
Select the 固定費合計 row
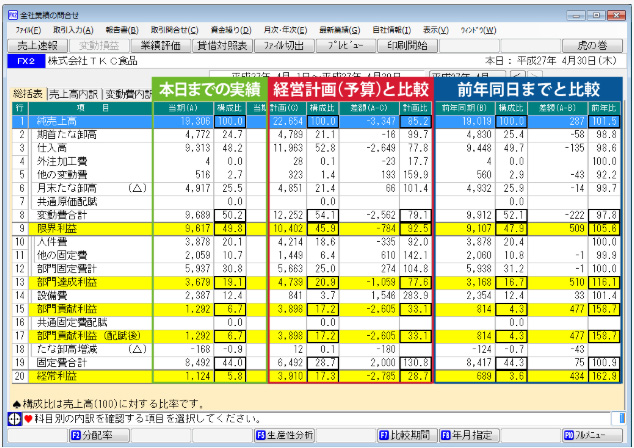[x=317, y=363]
